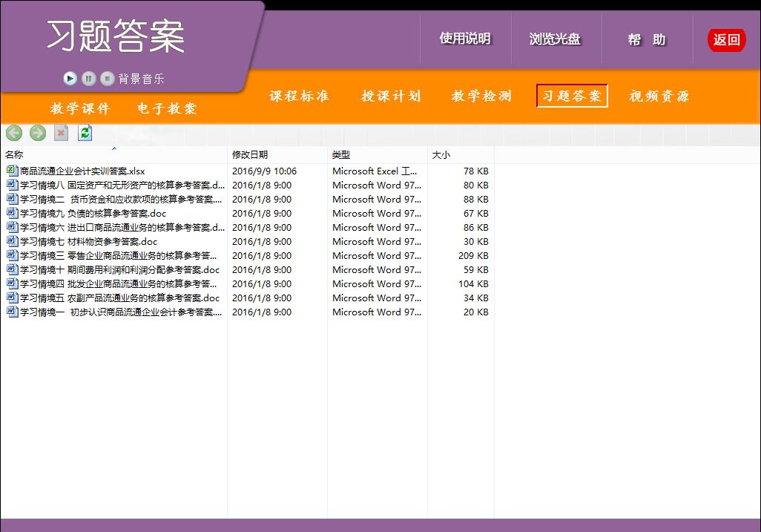Click the green forward arrow icon
761x532 pixels.
tap(38, 133)
